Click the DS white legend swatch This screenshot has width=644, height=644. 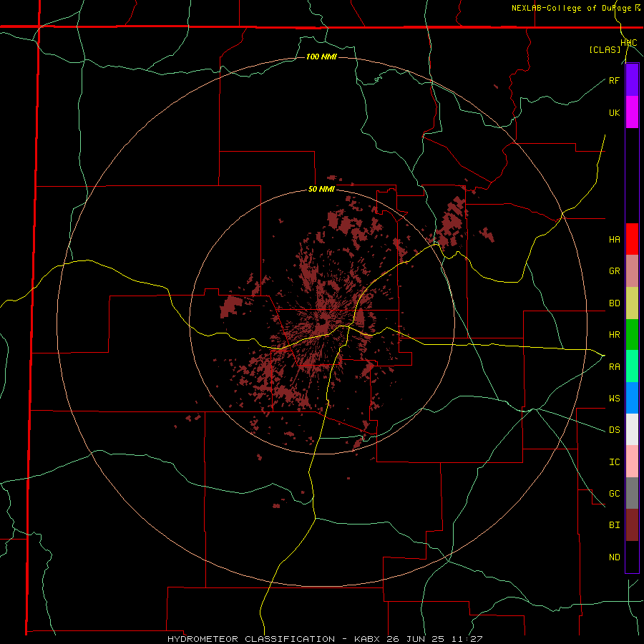pyautogui.click(x=632, y=429)
